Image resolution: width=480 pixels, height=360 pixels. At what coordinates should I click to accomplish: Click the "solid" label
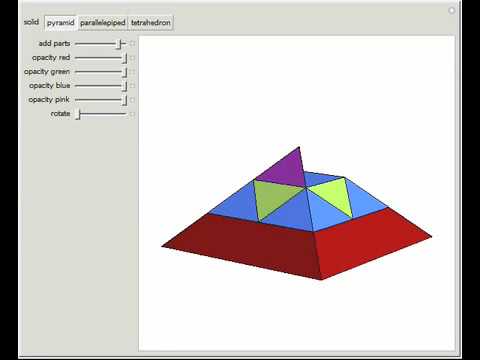[x=31, y=22]
